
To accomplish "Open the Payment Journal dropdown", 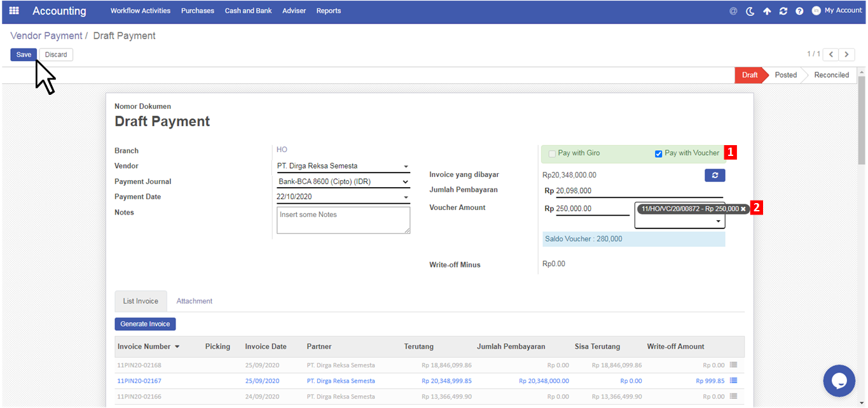I will click(x=406, y=182).
